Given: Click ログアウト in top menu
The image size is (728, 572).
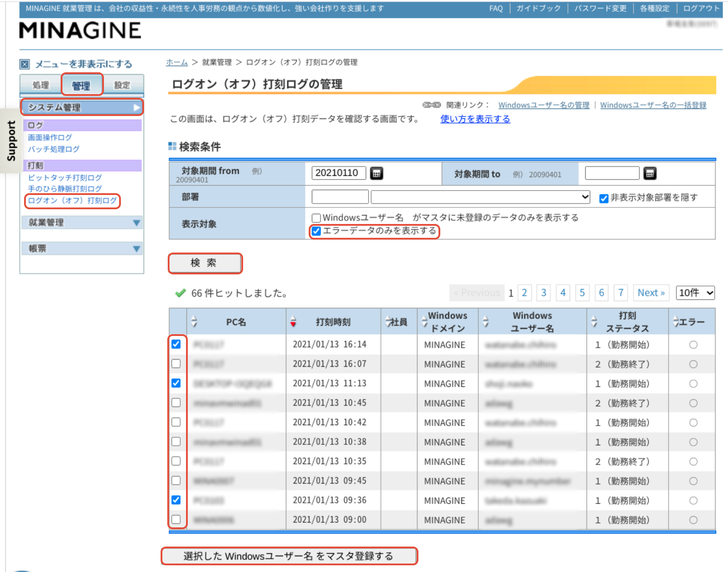Looking at the screenshot, I should tap(702, 8).
